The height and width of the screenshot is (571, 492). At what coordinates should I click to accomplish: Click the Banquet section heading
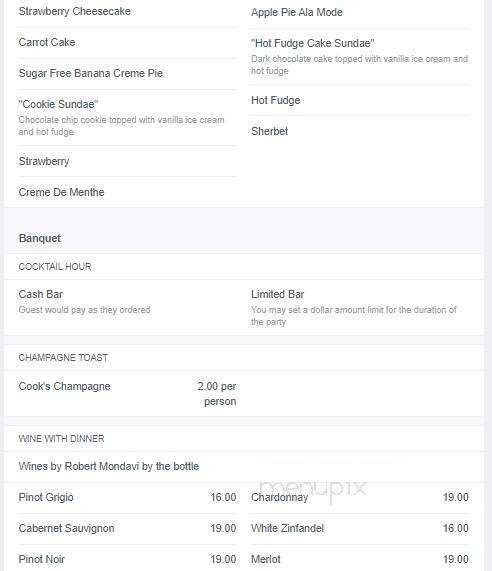40,238
